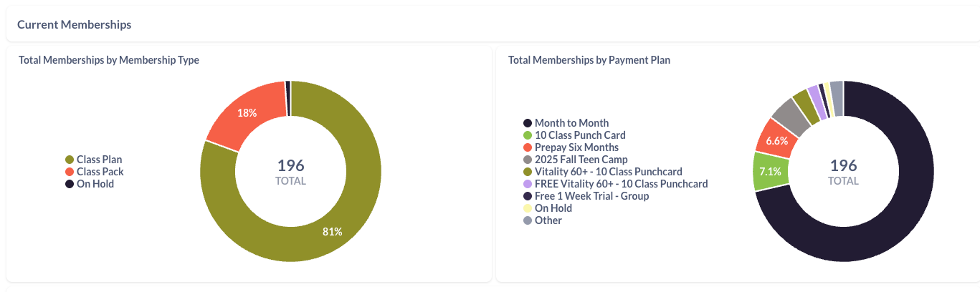Select FREE Vitality 60+ legend entry
Image resolution: width=980 pixels, height=292 pixels.
click(x=621, y=184)
